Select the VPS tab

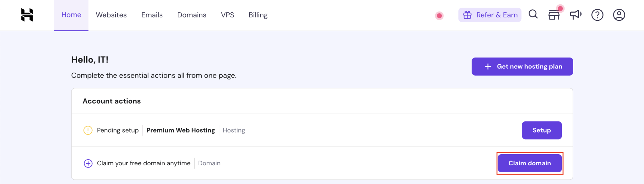click(227, 15)
